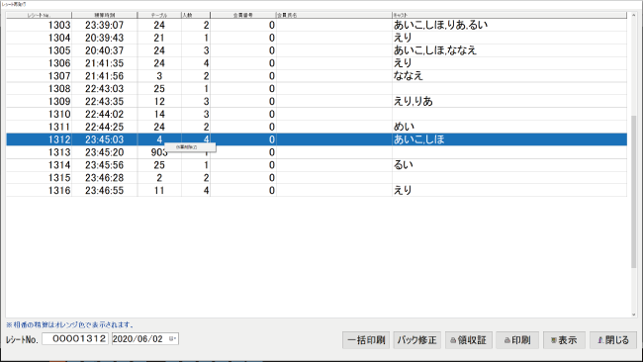
Task: Select the row with time 20:39:43
Action: tap(317, 38)
